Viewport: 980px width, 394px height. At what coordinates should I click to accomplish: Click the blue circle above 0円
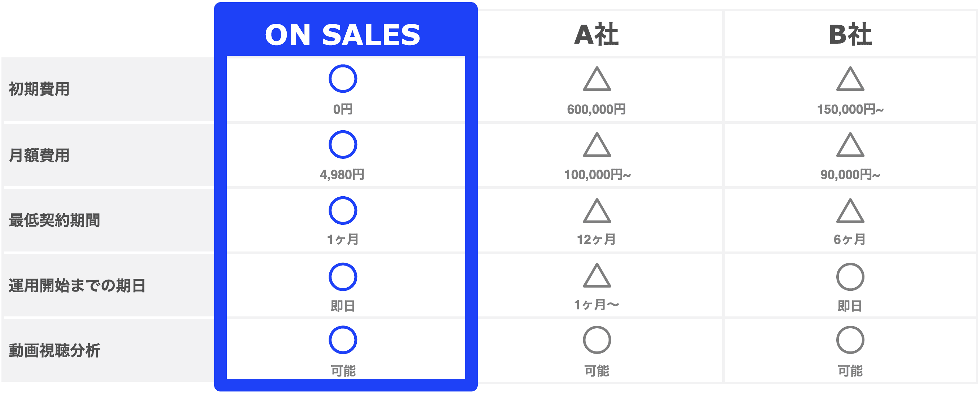[343, 79]
